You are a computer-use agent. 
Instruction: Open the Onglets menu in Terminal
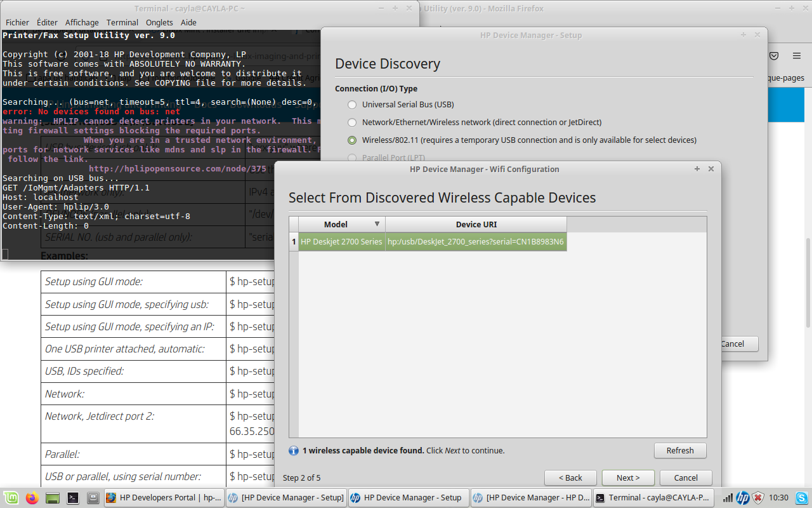(x=159, y=22)
